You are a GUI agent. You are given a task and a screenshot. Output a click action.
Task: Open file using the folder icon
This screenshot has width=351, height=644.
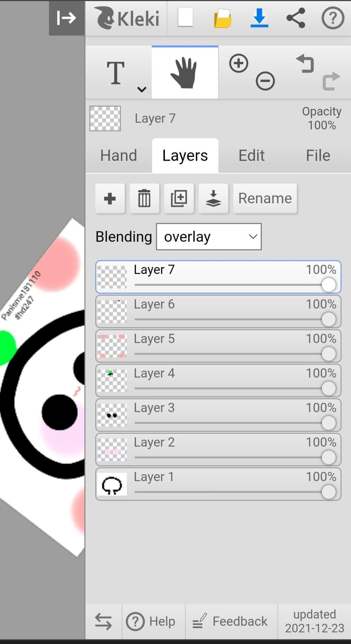223,18
